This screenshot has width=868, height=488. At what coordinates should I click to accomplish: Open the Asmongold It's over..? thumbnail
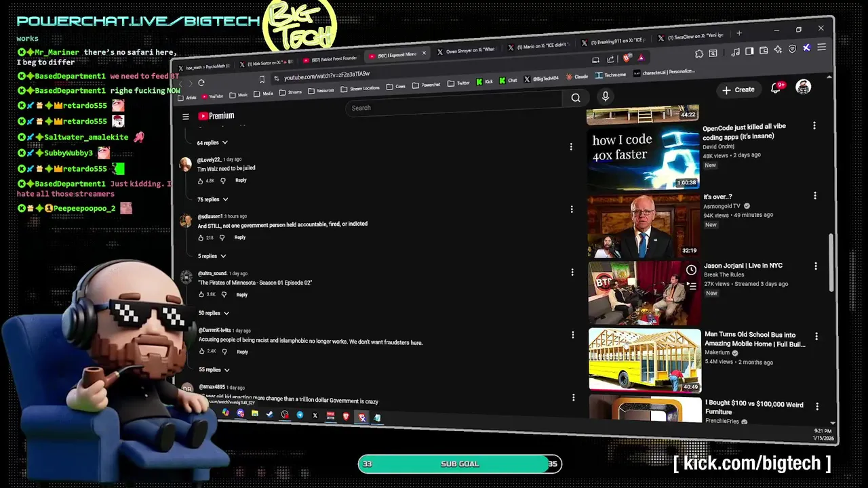pyautogui.click(x=644, y=225)
